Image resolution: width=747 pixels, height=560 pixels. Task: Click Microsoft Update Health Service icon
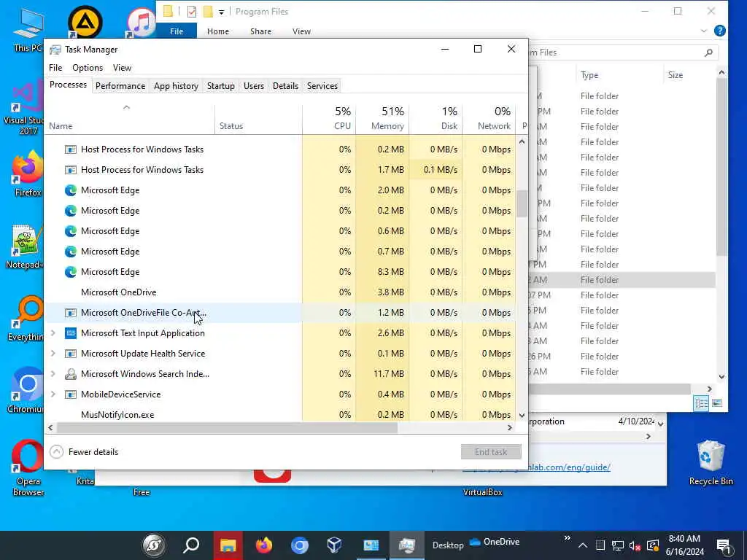tap(71, 354)
